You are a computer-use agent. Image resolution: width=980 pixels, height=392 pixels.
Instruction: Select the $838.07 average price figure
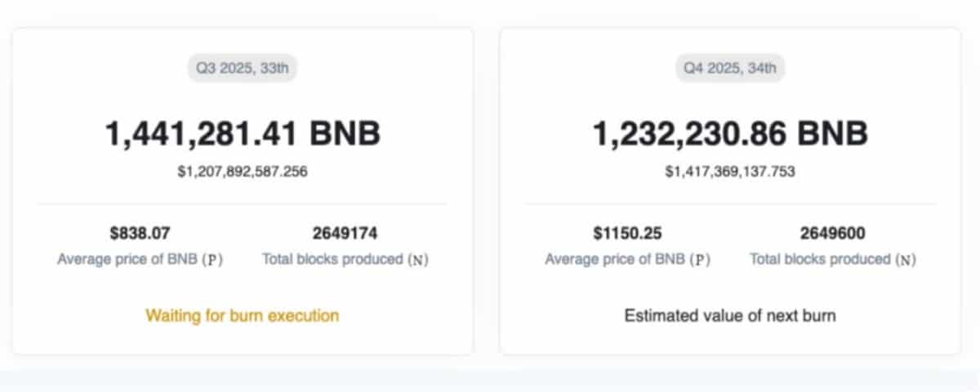coord(140,234)
